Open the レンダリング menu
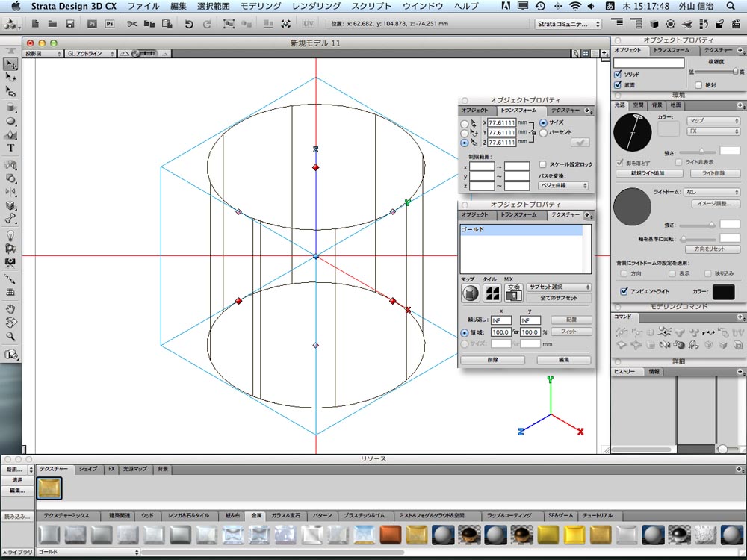The image size is (747, 560). [316, 6]
